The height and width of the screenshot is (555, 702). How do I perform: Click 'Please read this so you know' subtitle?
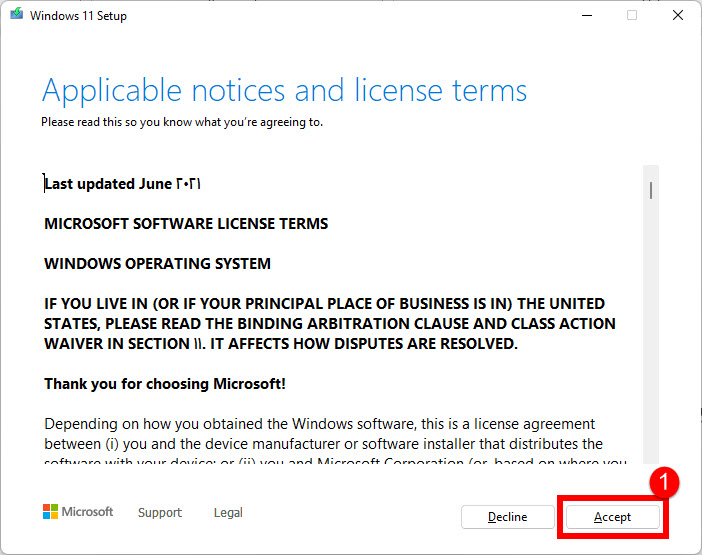[x=182, y=122]
